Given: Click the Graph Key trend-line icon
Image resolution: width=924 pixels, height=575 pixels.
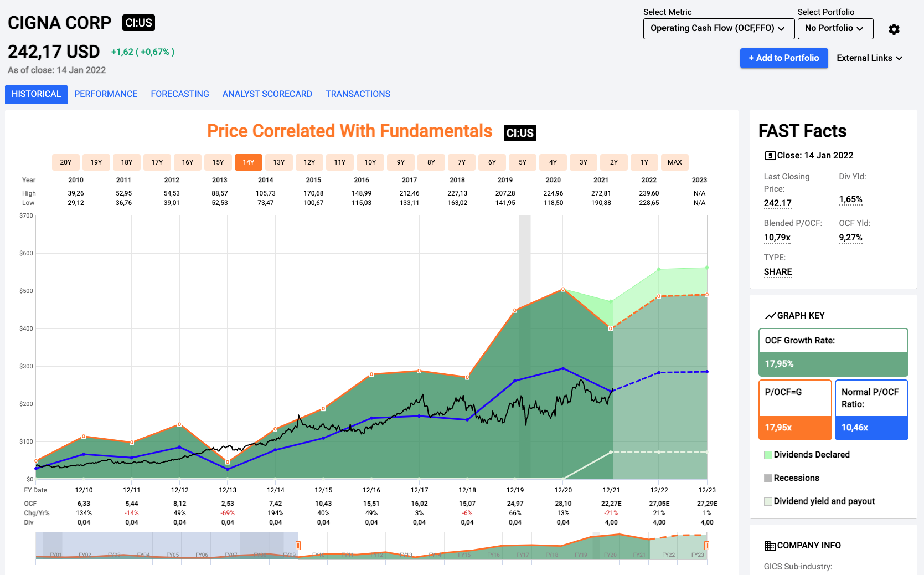Looking at the screenshot, I should [770, 316].
